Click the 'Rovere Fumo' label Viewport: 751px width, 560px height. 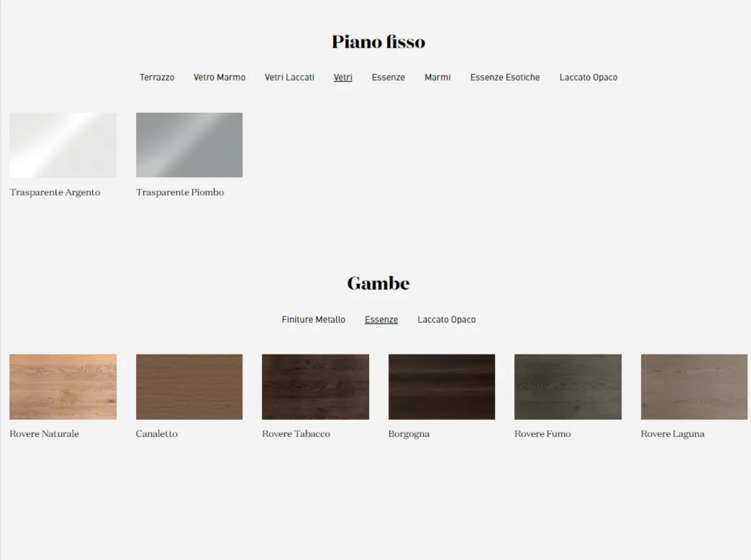click(x=542, y=434)
